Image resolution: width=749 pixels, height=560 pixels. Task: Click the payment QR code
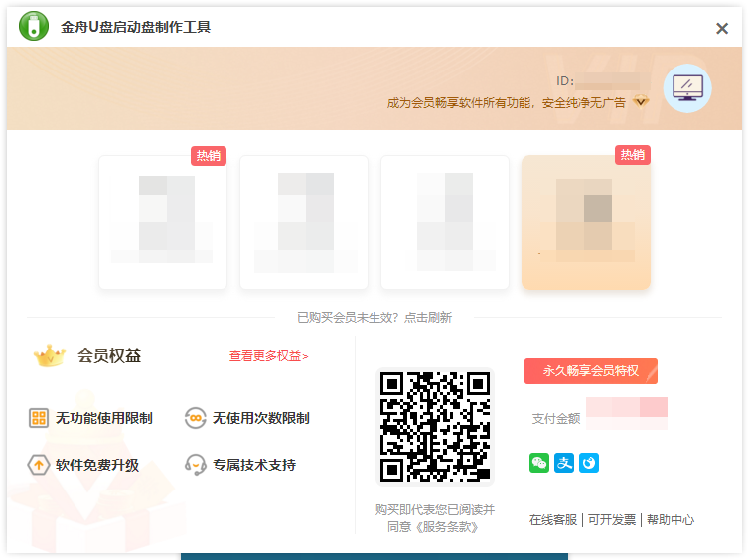(x=435, y=427)
